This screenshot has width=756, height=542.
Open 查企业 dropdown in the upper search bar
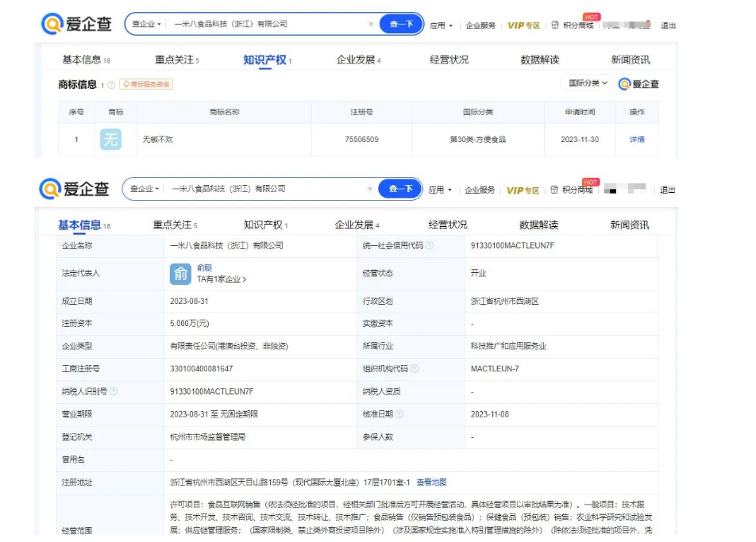tap(147, 24)
